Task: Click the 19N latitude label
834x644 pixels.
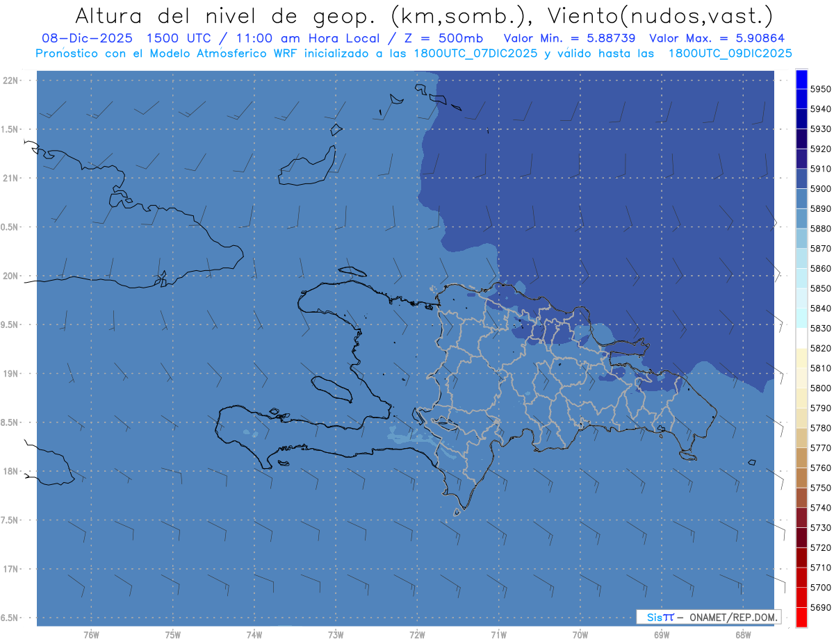Action: [11, 374]
